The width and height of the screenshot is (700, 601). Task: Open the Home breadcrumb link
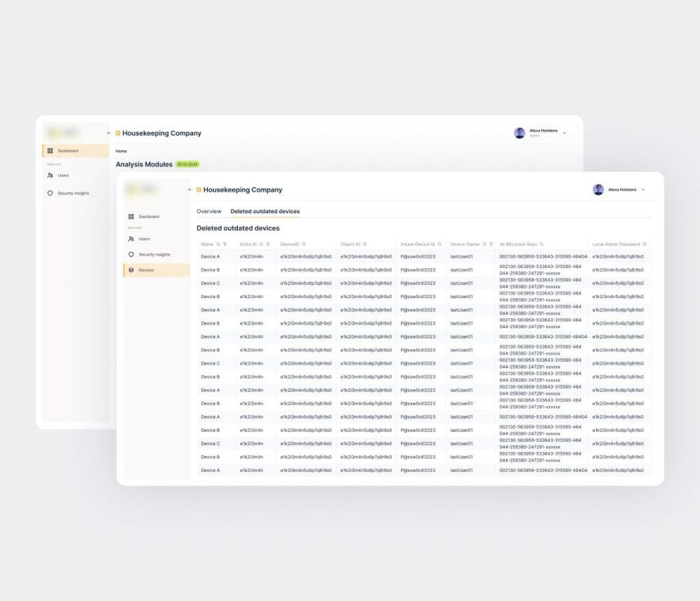tap(121, 151)
